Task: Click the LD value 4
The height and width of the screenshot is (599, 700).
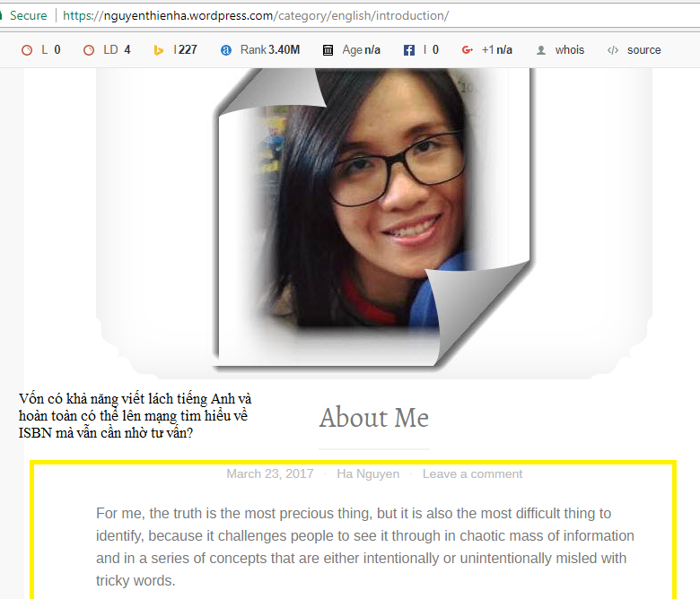Action: (127, 50)
